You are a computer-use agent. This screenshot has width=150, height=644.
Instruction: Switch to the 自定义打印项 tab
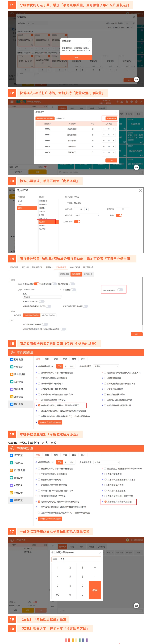pos(74,267)
